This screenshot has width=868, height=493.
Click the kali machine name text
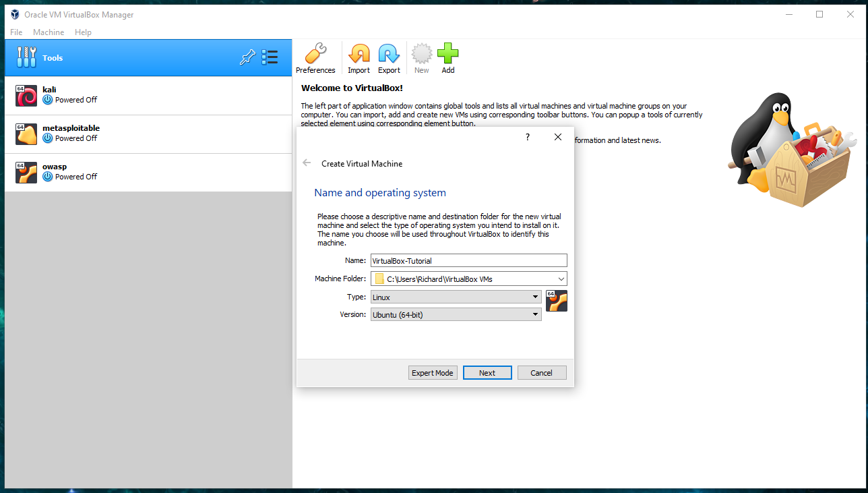click(49, 89)
